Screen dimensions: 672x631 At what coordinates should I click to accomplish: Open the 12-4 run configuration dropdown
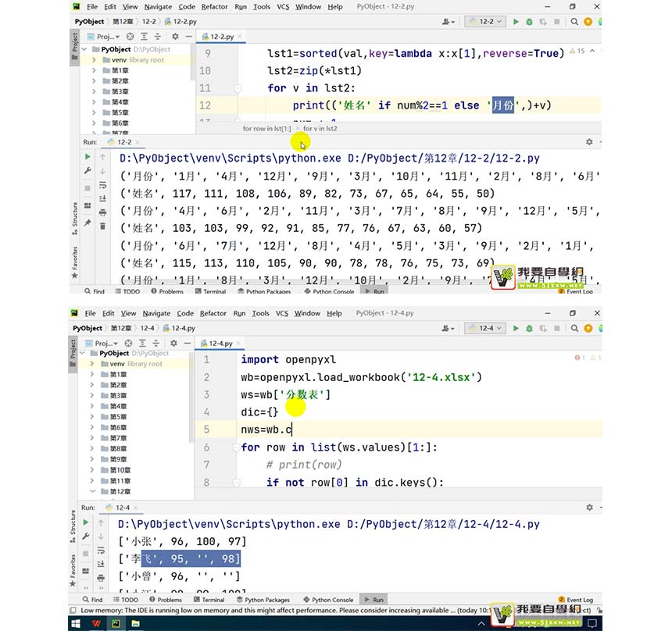485,328
